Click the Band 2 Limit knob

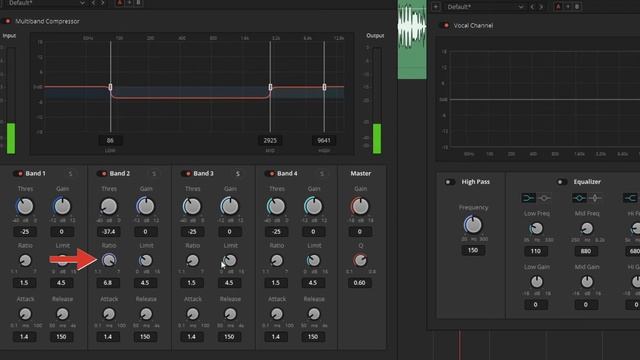(x=146, y=260)
